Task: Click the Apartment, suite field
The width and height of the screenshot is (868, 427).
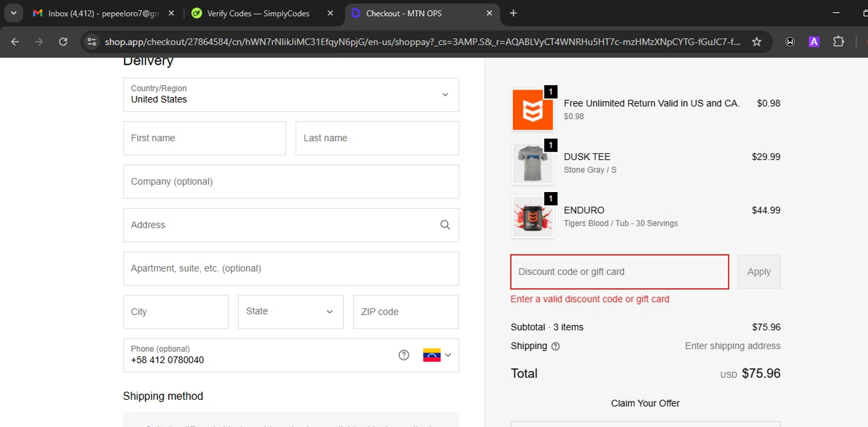Action: [291, 268]
